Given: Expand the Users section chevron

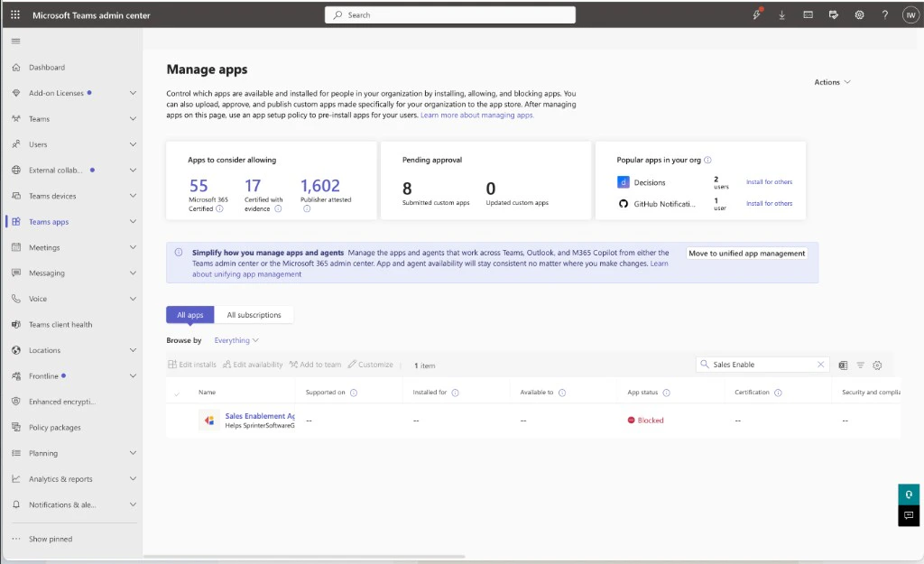Looking at the screenshot, I should [133, 144].
